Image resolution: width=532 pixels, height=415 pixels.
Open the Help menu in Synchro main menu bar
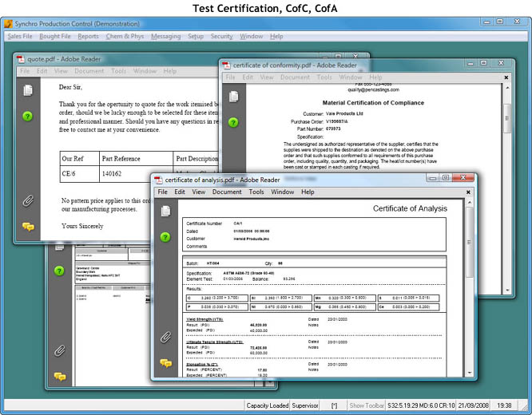coord(276,36)
